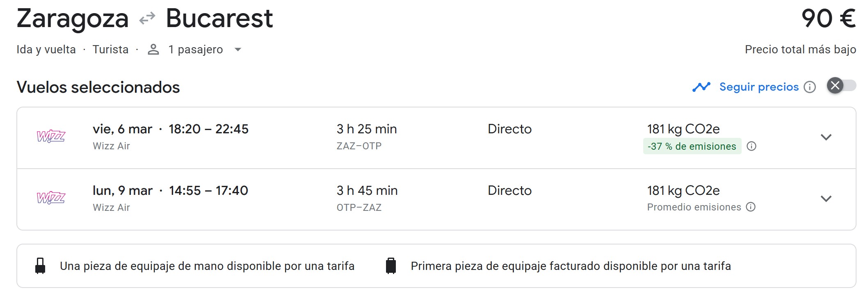Click the -37 % de emisiones badge

(x=692, y=146)
